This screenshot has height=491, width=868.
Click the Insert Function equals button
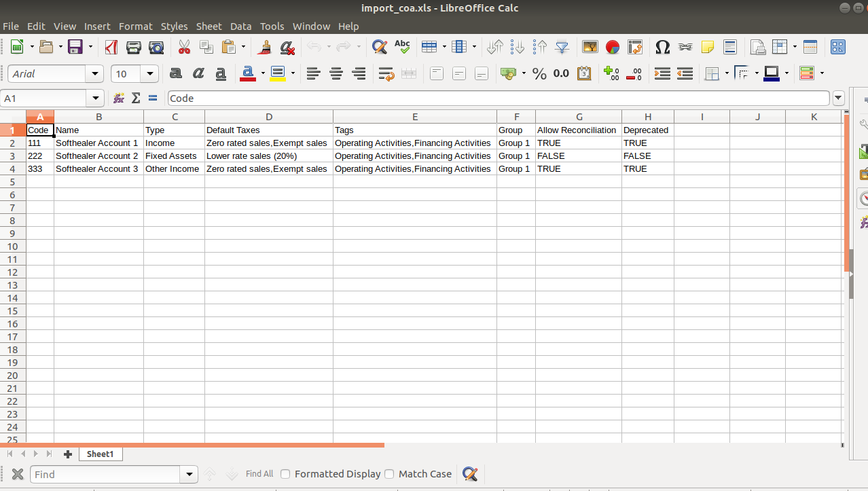(153, 98)
